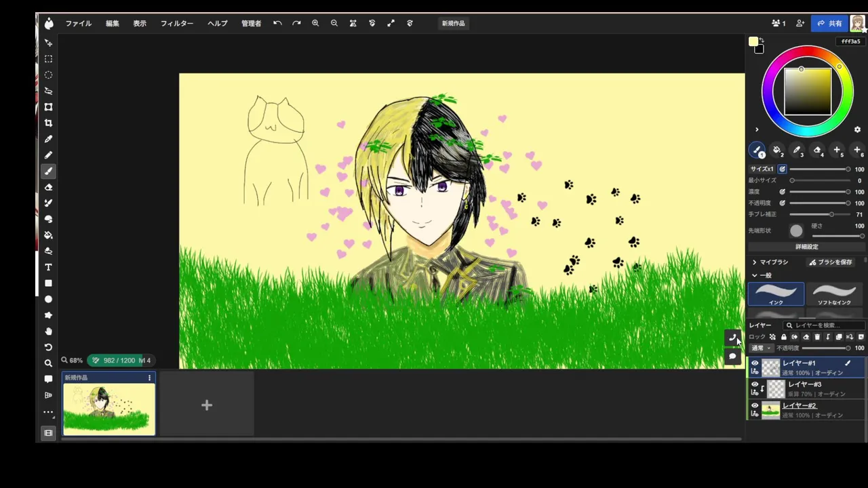Toggle pressure for 不透明度 brush slider
The image size is (868, 488).
point(782,203)
